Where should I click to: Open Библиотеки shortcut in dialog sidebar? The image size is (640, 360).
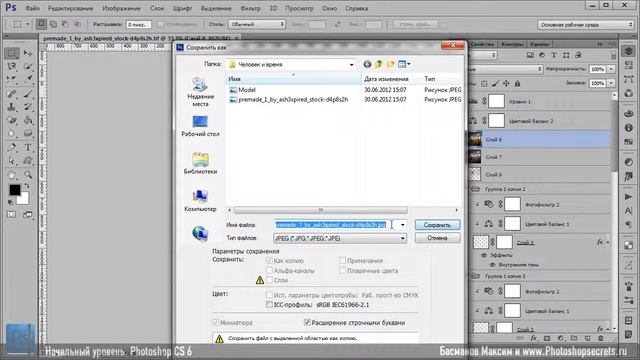[x=200, y=163]
